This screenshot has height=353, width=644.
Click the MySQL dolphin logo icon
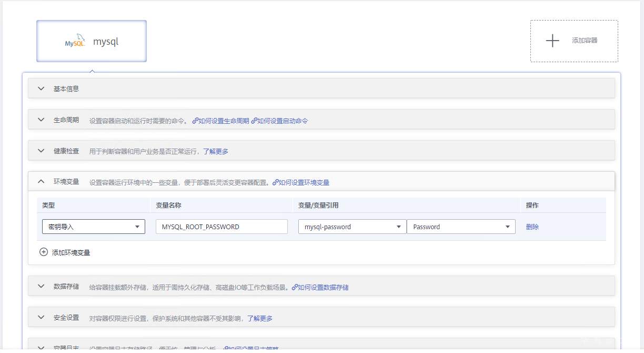pyautogui.click(x=75, y=41)
